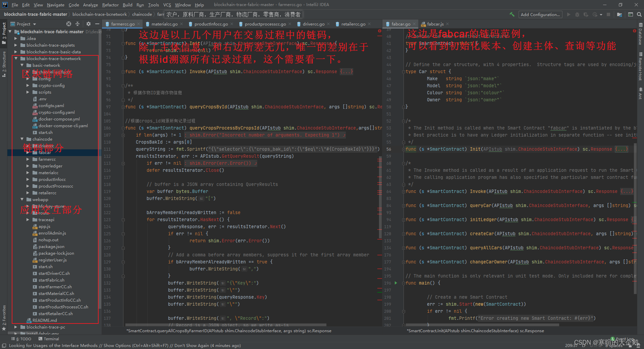The height and width of the screenshot is (349, 644).
Task: Click chaincode breadcrumb in navigation bar
Action: pyautogui.click(x=142, y=14)
